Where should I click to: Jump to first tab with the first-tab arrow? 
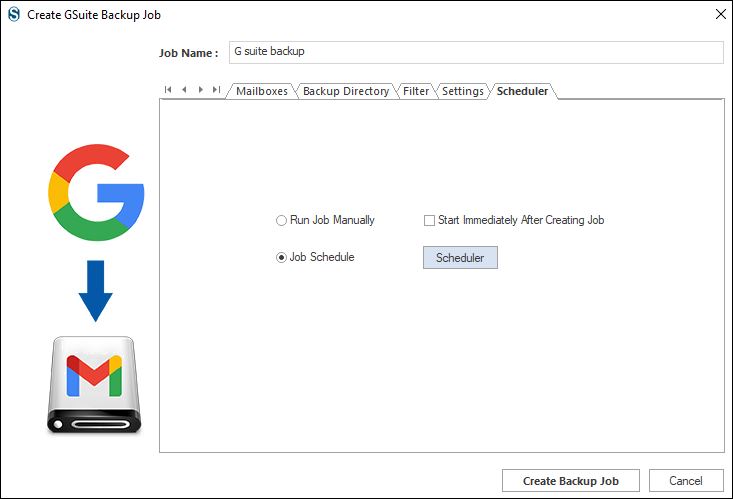point(168,89)
